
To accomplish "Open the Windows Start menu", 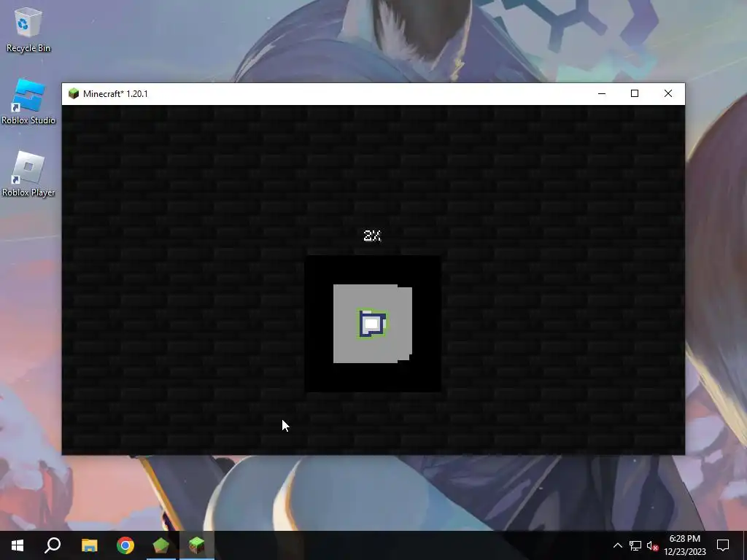I will (x=18, y=545).
